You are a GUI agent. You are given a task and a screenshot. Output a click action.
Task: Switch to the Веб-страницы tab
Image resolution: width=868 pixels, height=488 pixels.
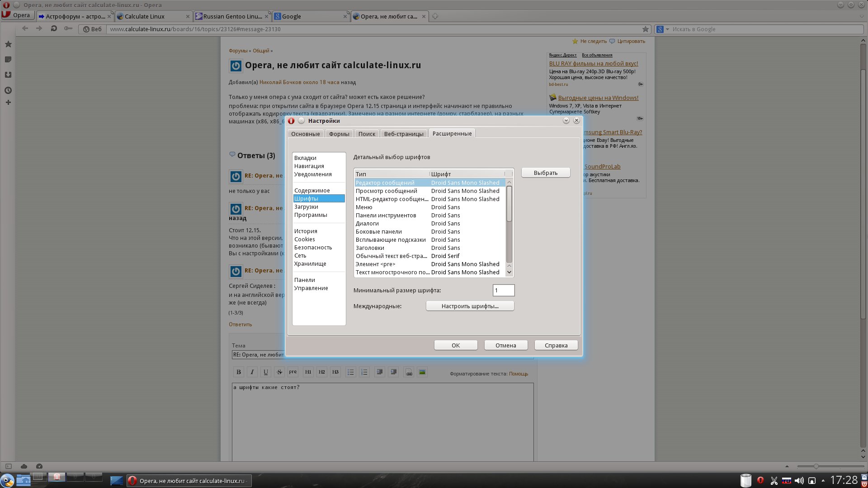(x=404, y=134)
